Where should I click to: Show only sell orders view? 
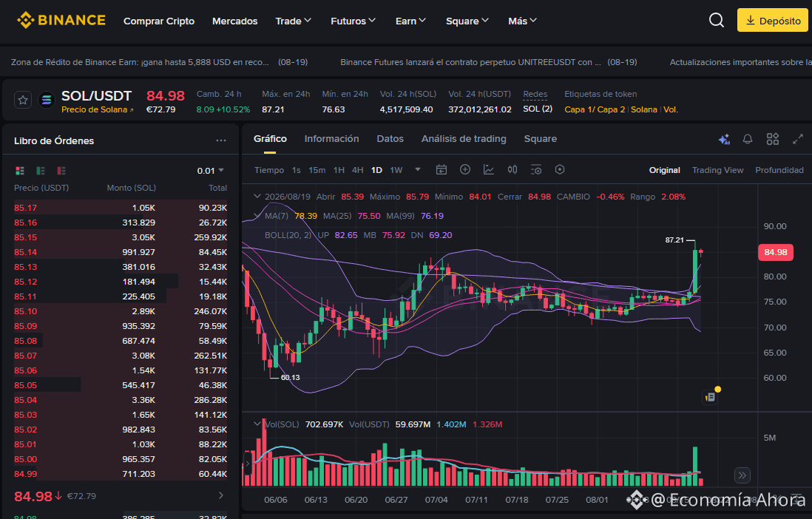coord(61,170)
